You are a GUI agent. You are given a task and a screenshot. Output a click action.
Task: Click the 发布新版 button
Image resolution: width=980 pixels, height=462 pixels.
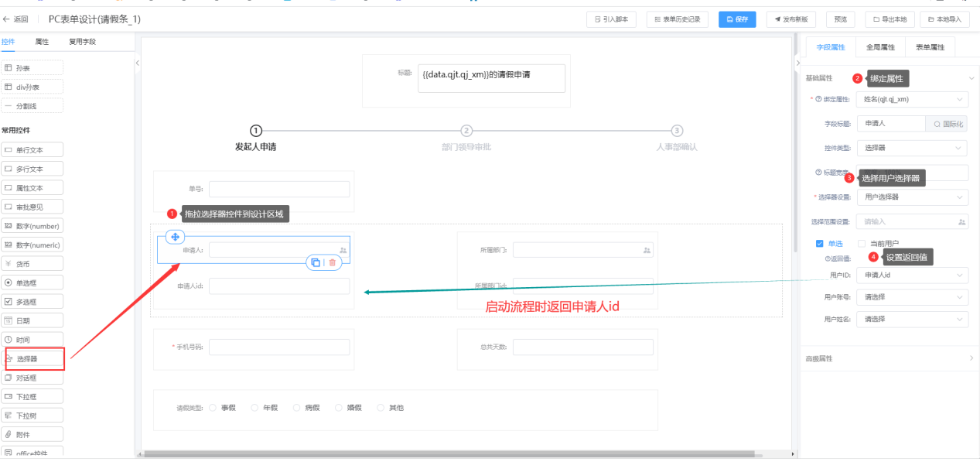[x=791, y=19]
